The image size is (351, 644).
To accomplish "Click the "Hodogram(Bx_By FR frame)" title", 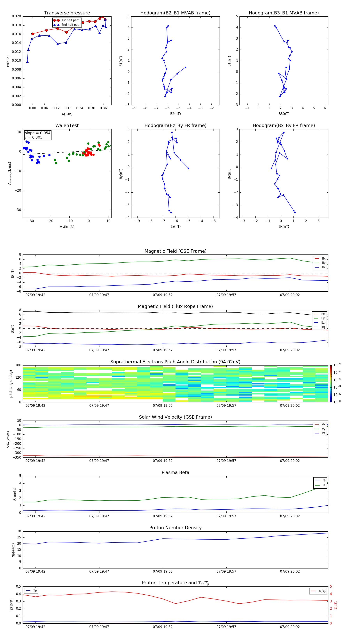I will pyautogui.click(x=284, y=125).
